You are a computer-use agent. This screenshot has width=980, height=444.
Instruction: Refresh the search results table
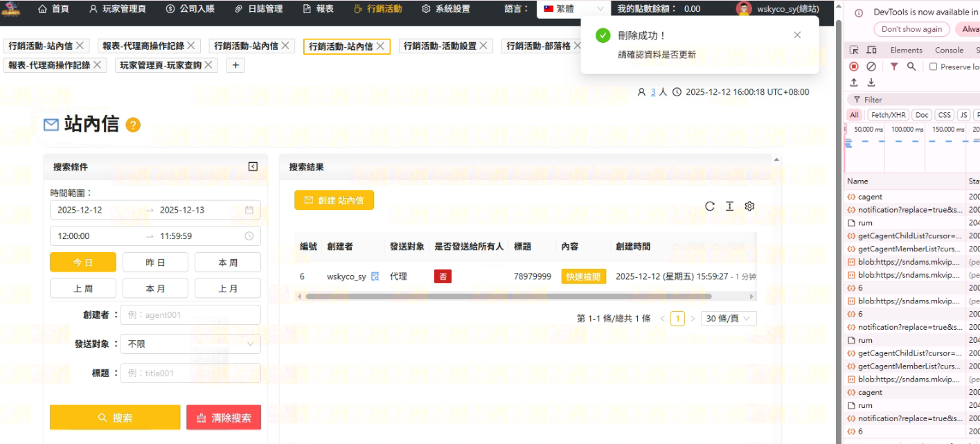click(x=709, y=206)
